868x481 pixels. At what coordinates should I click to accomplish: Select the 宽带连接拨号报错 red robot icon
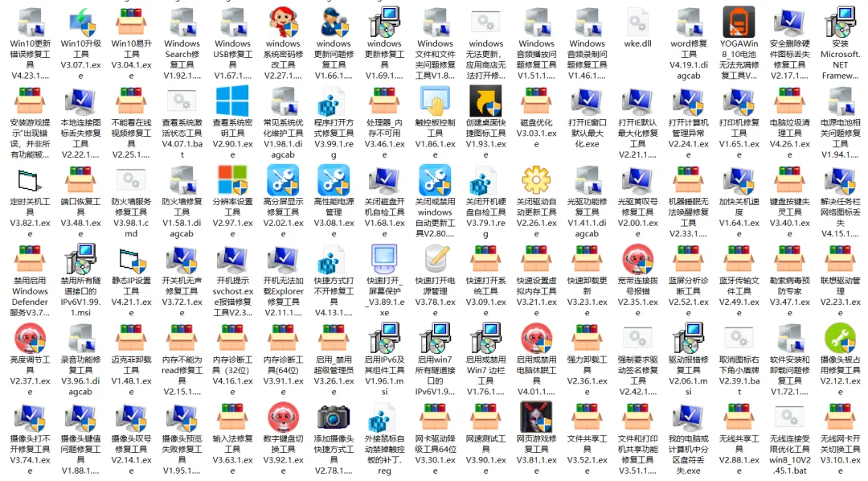[637, 259]
